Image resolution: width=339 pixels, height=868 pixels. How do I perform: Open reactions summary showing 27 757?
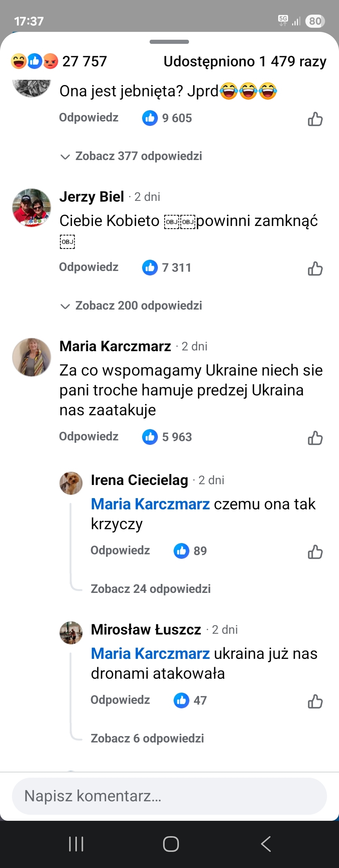coord(59,61)
